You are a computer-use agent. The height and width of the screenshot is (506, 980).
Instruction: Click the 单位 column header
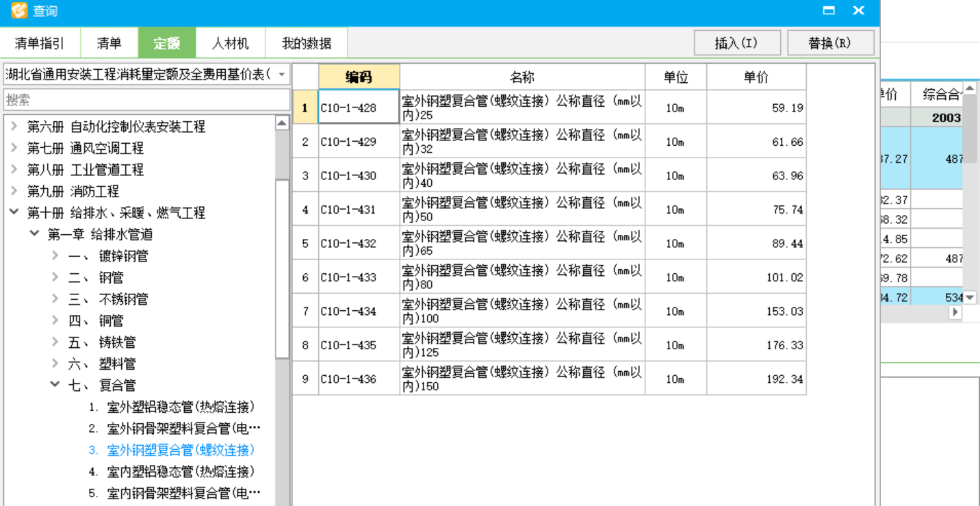click(675, 77)
